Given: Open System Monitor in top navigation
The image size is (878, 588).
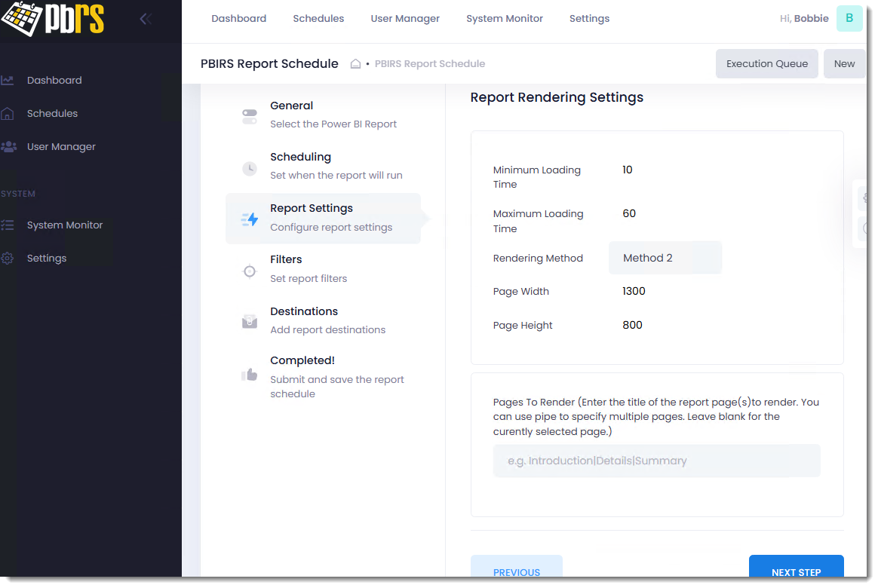Looking at the screenshot, I should point(505,19).
